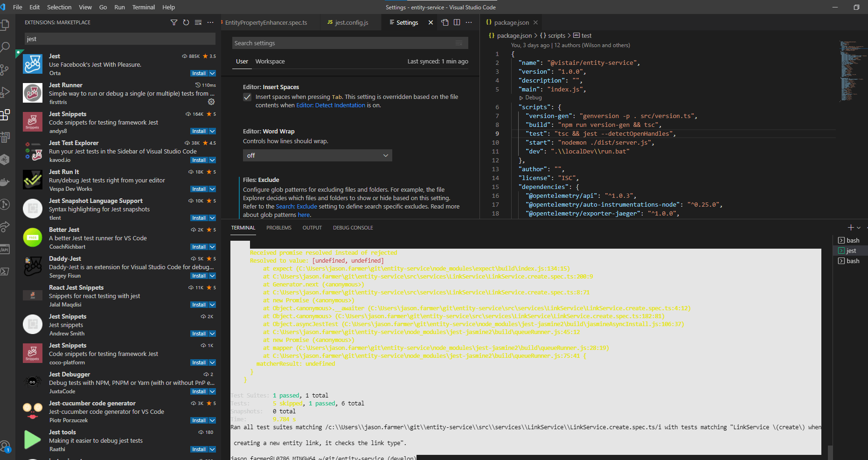
Task: Uncheck the Editor Insert Spaces checkbox
Action: [x=247, y=97]
